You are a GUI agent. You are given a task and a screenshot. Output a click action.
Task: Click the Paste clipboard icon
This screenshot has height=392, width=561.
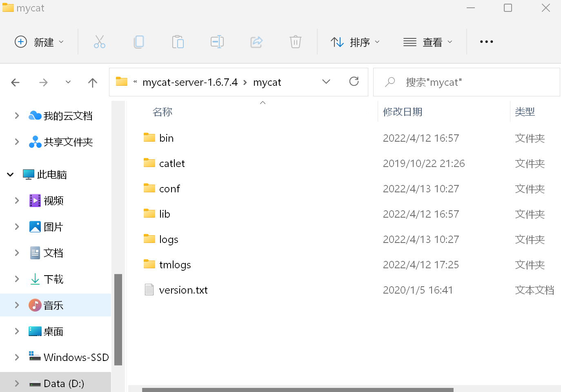pos(178,42)
